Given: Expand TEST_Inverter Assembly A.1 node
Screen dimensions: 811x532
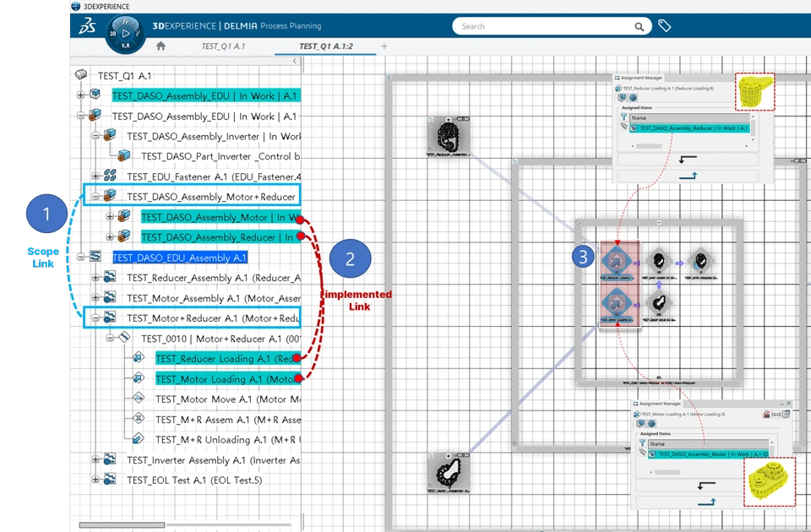Looking at the screenshot, I should (x=95, y=459).
